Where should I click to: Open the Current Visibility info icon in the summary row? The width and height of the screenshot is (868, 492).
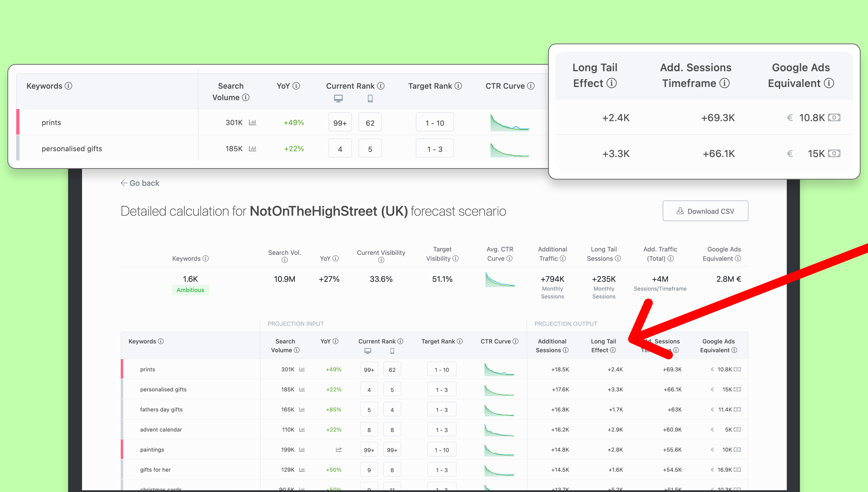(x=381, y=260)
